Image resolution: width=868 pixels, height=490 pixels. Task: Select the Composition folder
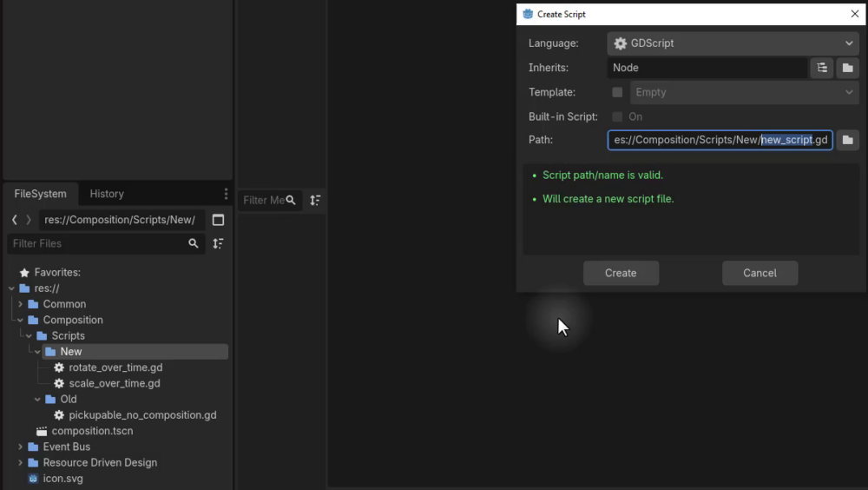(x=73, y=320)
